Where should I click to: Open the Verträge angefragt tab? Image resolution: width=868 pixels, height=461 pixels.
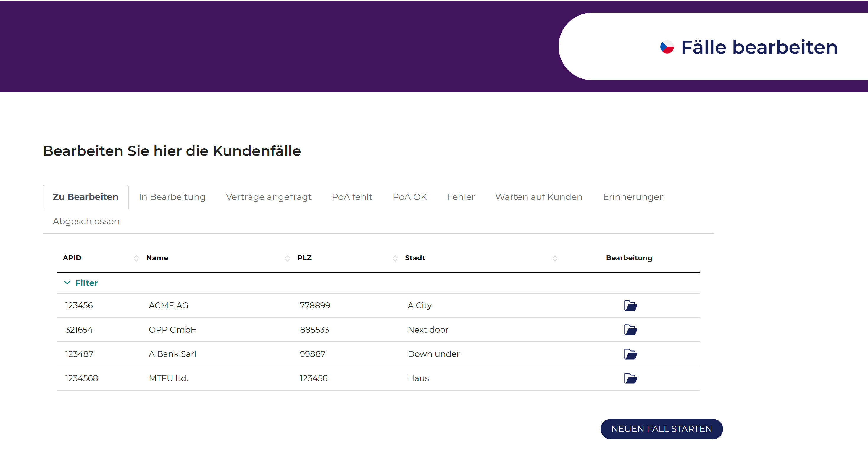tap(269, 197)
